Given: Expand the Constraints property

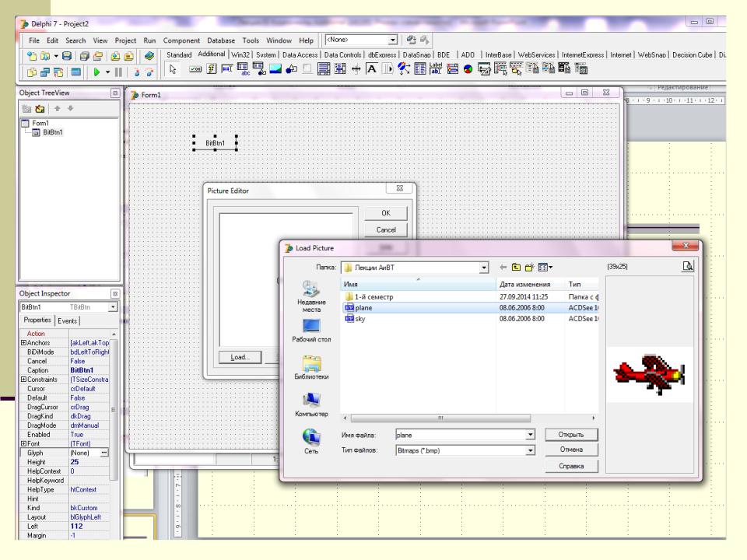Looking at the screenshot, I should click(23, 380).
